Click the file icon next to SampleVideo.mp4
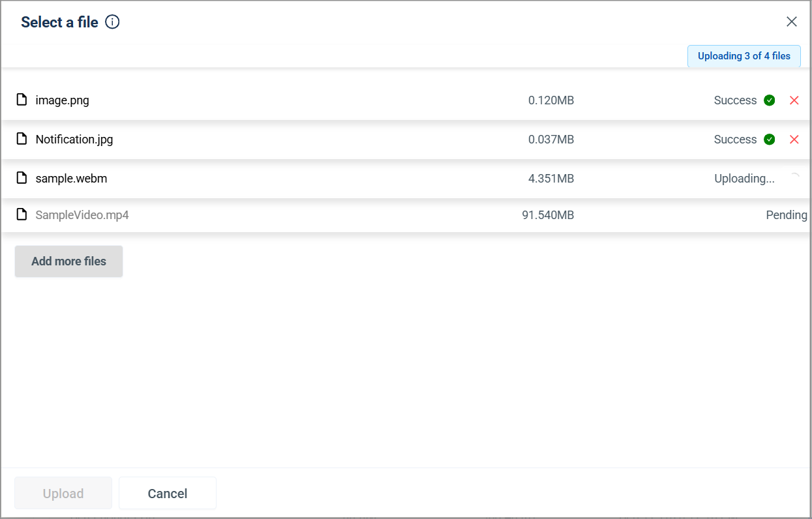This screenshot has height=519, width=812. (x=22, y=215)
